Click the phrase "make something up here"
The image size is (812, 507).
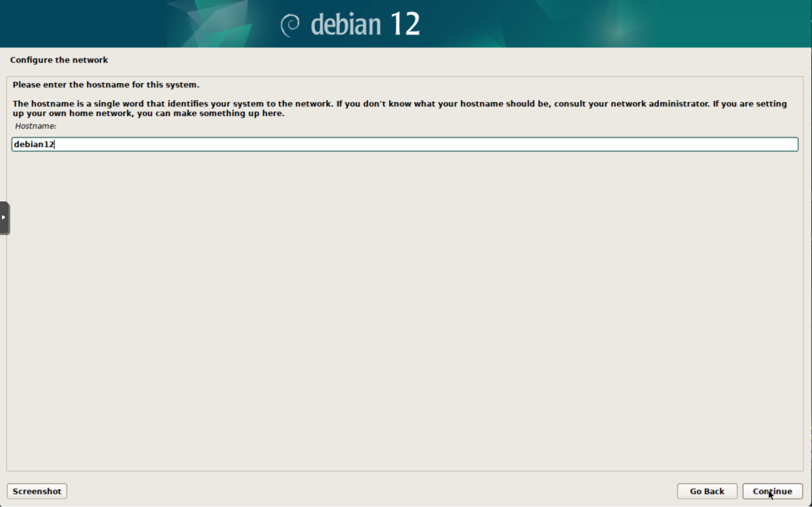click(228, 113)
